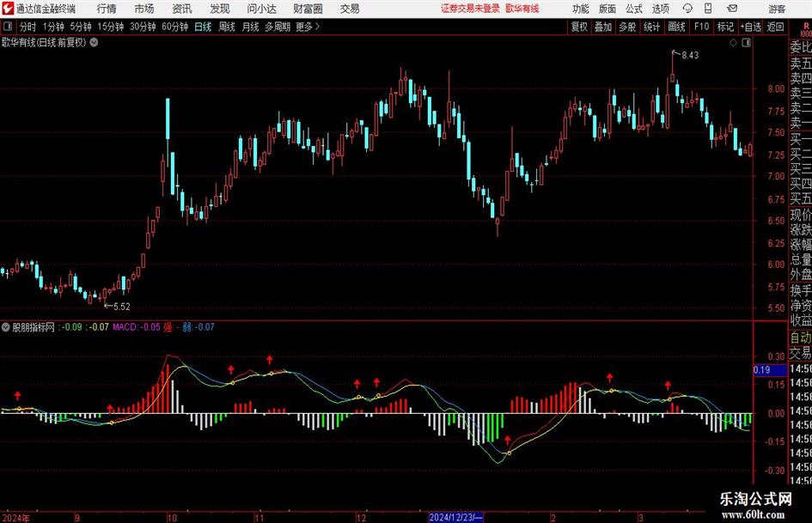Expand the 股朋指标网 indicator dropdown
Viewport: 812px width, 523px height.
[x=6, y=327]
